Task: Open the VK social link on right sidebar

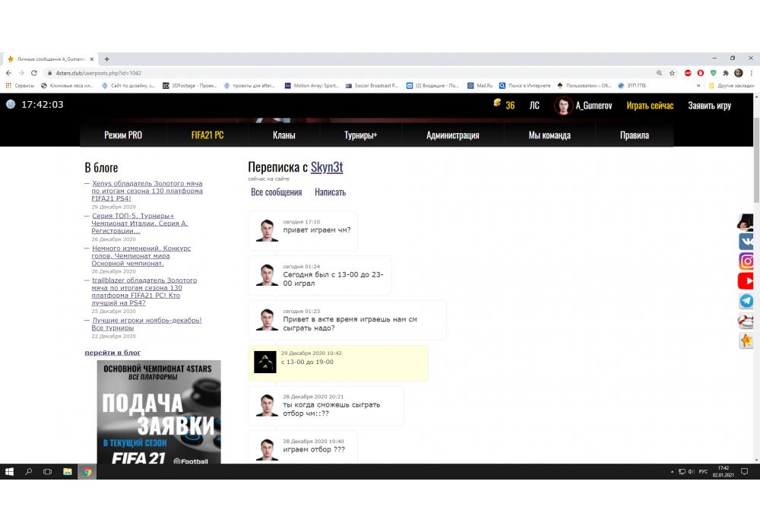Action: (746, 241)
